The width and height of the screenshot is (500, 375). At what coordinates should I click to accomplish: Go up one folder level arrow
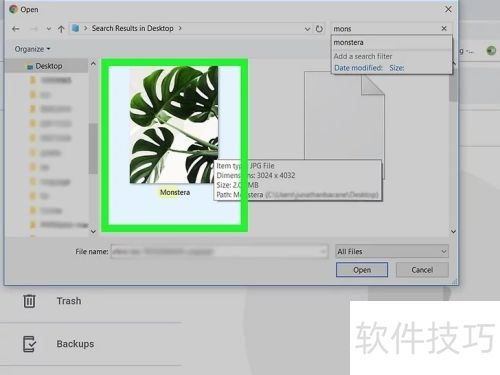click(x=61, y=29)
